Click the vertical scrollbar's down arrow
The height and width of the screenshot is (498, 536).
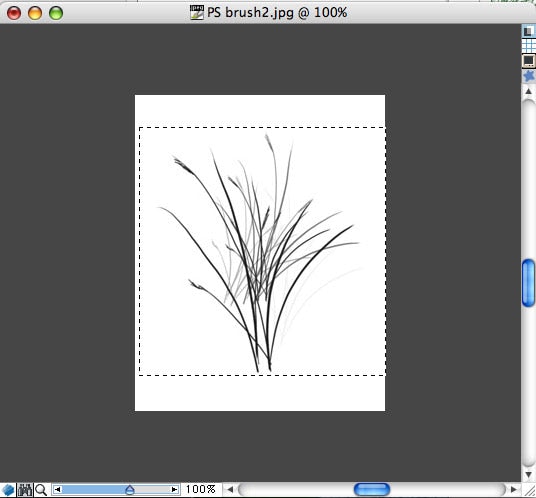click(x=528, y=474)
